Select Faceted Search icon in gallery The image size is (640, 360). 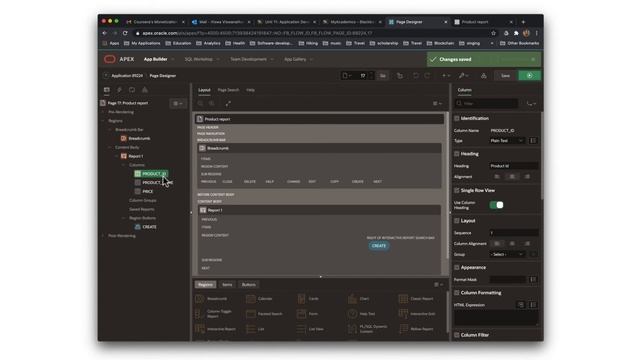pos(251,314)
